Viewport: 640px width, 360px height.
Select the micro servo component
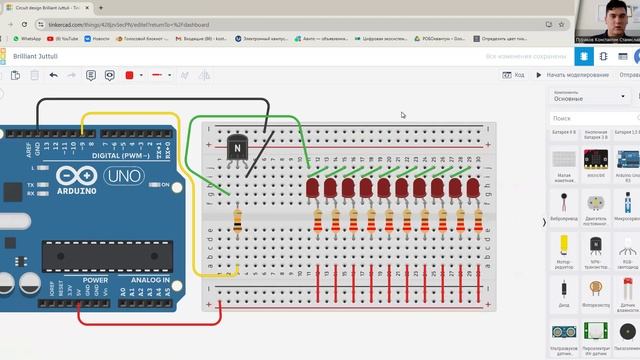pyautogui.click(x=628, y=207)
